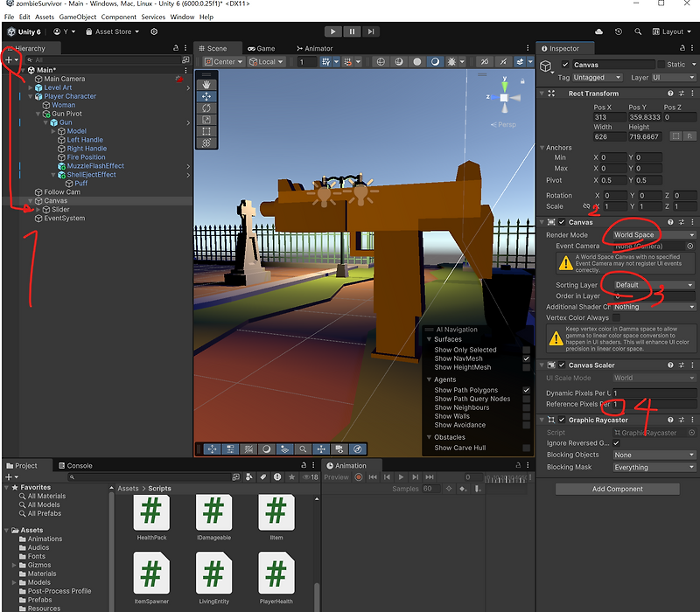
Task: Click the Pos X input field
Action: 609,117
